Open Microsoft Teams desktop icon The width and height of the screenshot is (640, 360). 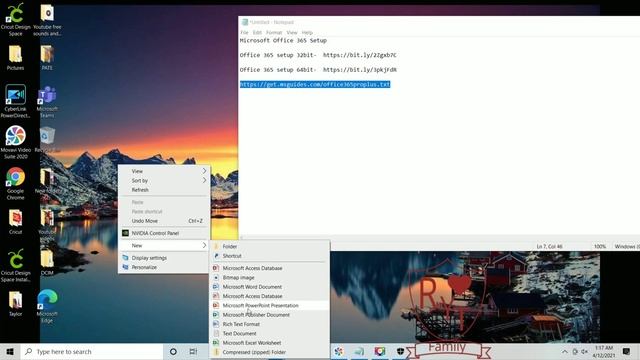(x=47, y=101)
